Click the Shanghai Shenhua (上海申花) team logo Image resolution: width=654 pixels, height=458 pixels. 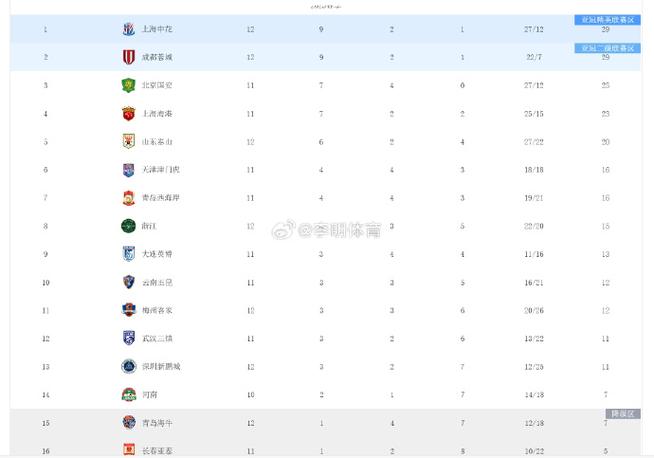128,29
